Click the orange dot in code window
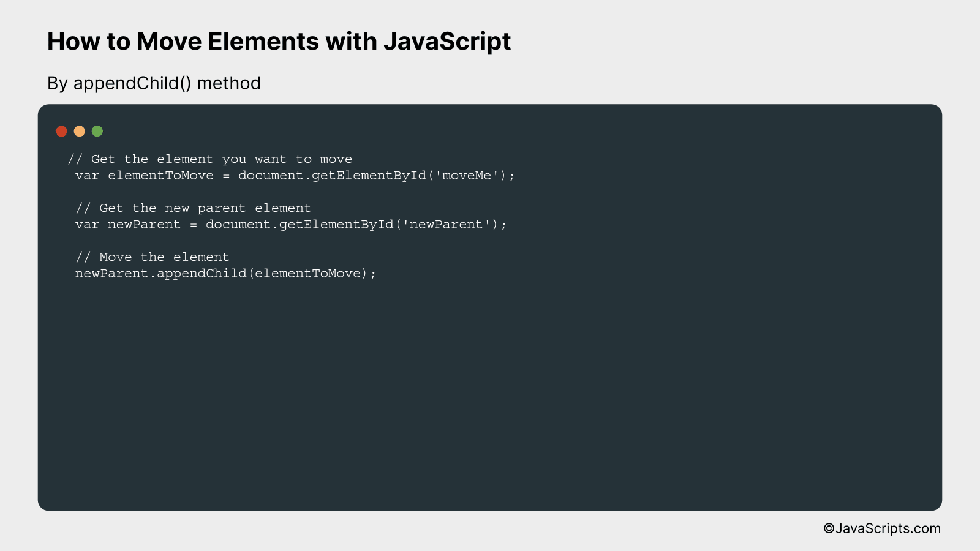Screen dimensions: 980x551 point(79,131)
